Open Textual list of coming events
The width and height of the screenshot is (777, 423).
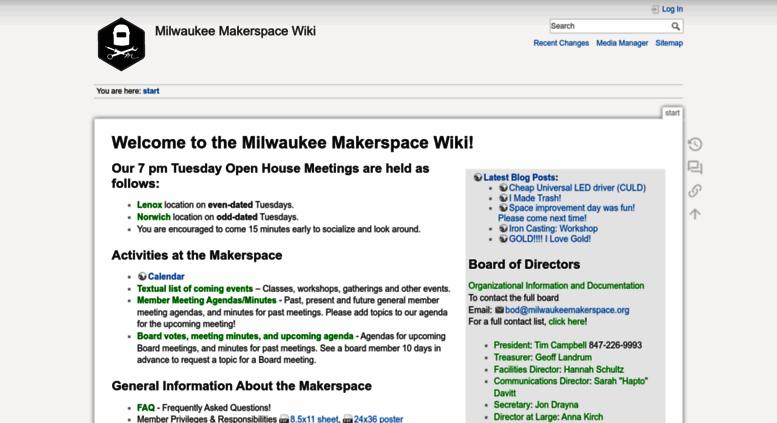(195, 289)
